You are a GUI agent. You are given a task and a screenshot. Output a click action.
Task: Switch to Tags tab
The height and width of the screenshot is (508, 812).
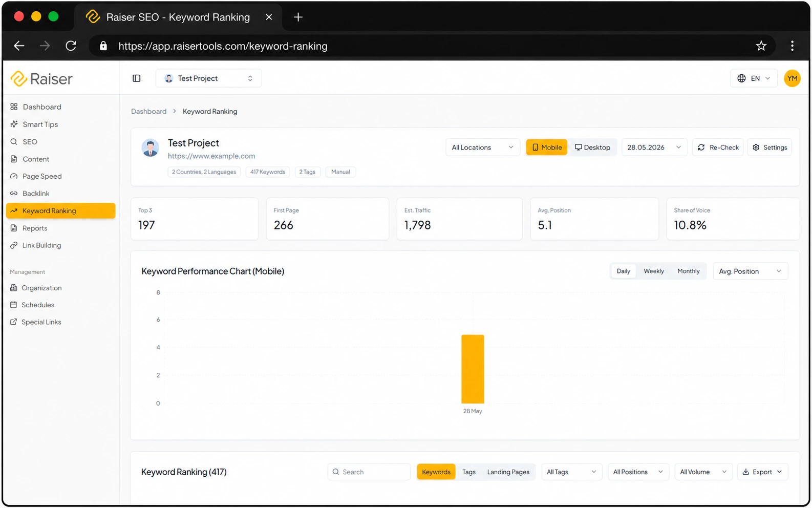click(469, 472)
